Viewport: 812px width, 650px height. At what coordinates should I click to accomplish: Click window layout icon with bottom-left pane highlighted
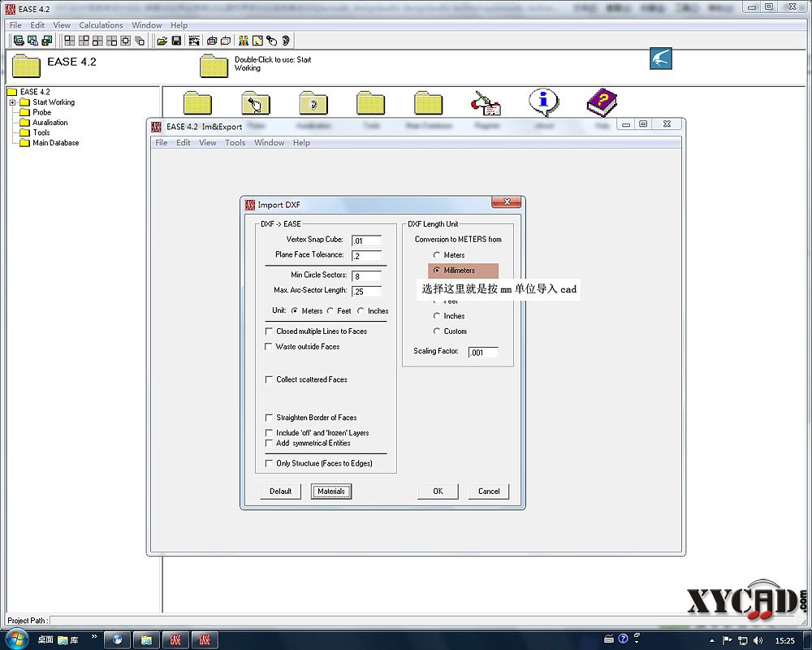(97, 41)
